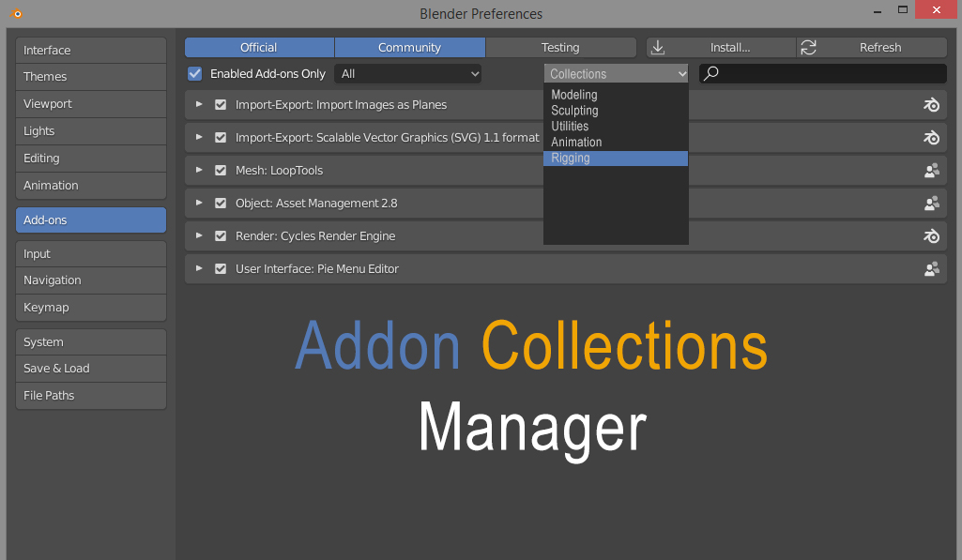The height and width of the screenshot is (560, 962).
Task: Uncheck the Asset Management 2.8 add-on
Action: click(221, 203)
